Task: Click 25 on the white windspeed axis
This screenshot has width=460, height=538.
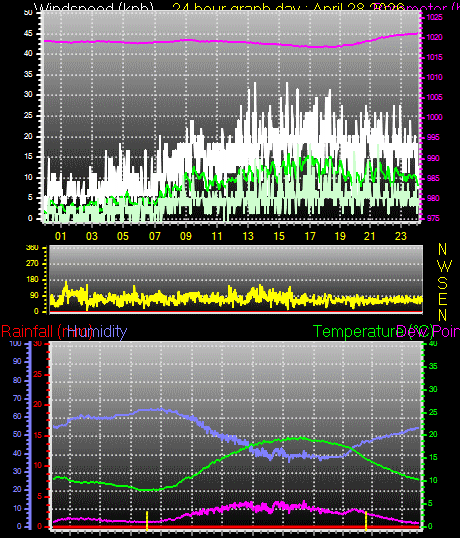Action: coord(28,115)
